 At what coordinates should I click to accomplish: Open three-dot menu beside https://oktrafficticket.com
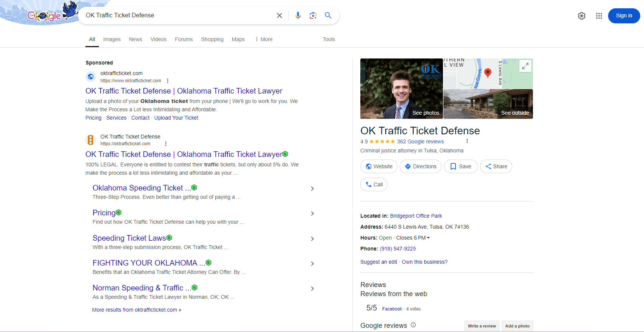click(166, 144)
